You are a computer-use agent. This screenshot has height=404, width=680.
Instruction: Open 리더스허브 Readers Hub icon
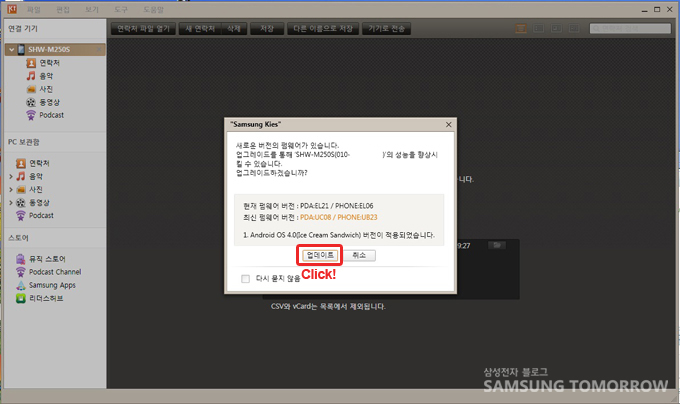tap(21, 298)
